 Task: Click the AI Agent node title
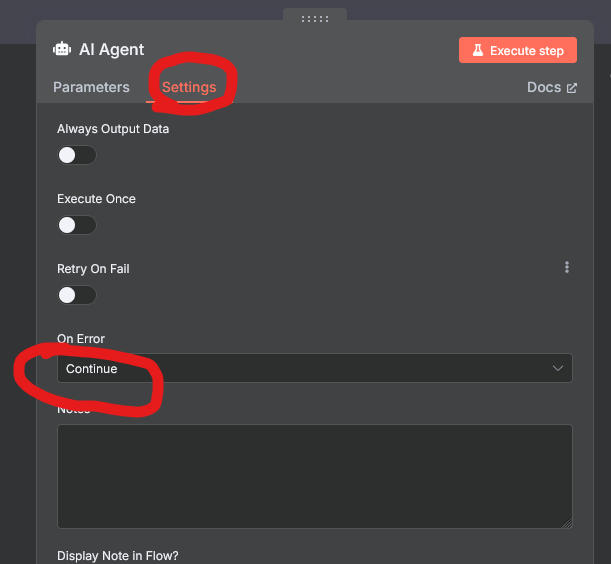click(x=112, y=50)
